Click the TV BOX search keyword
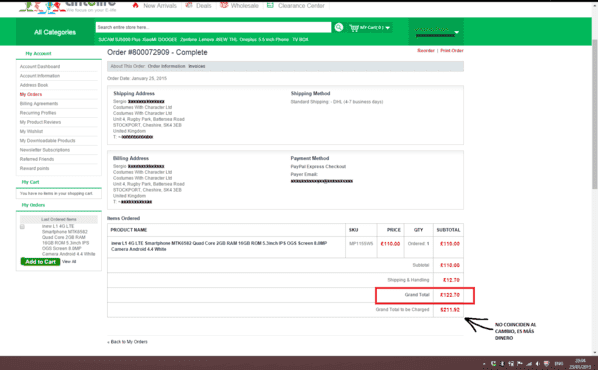 coord(300,40)
